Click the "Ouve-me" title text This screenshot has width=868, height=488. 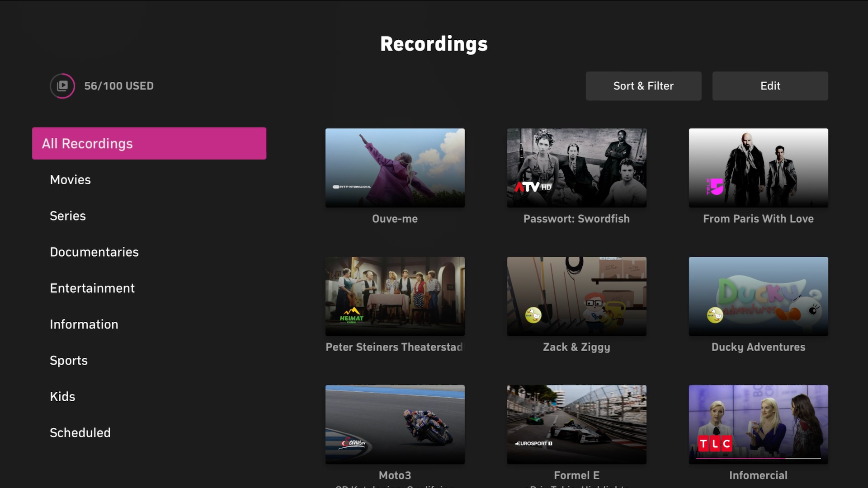(395, 219)
